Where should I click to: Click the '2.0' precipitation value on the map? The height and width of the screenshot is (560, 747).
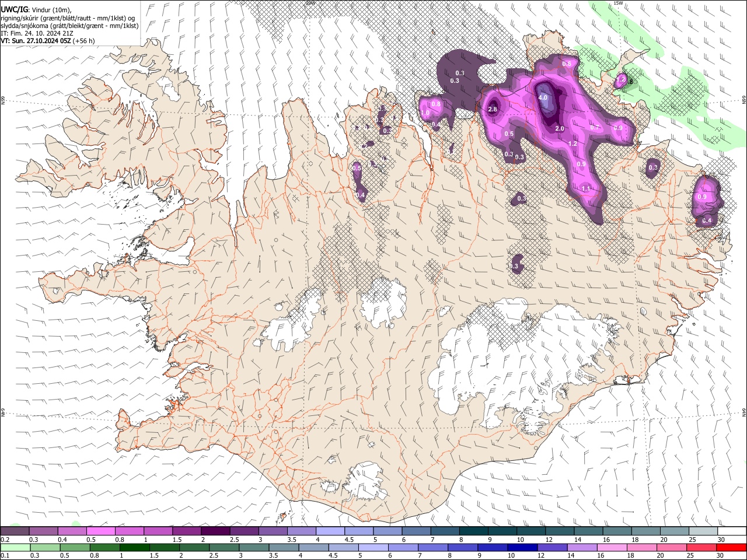(x=560, y=128)
